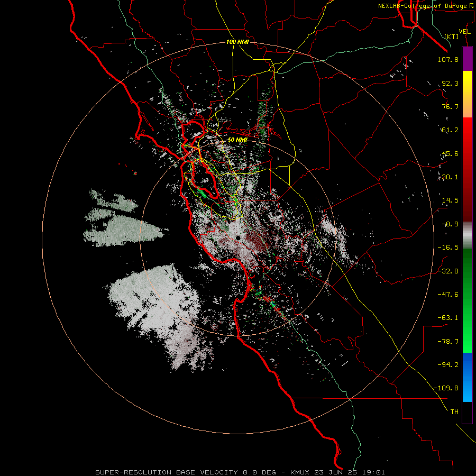Click the 107.8 velocity scale value
Image resolution: width=476 pixels, height=476 pixels.
(448, 59)
